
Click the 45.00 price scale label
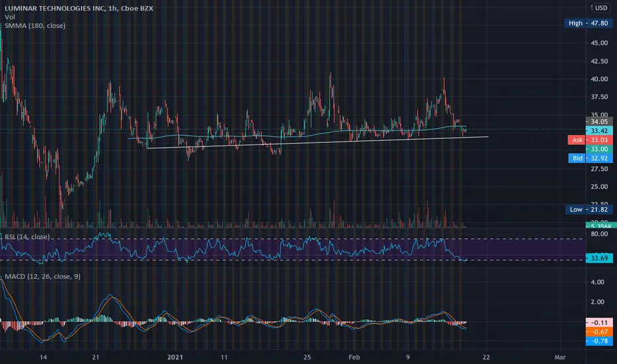(x=599, y=43)
